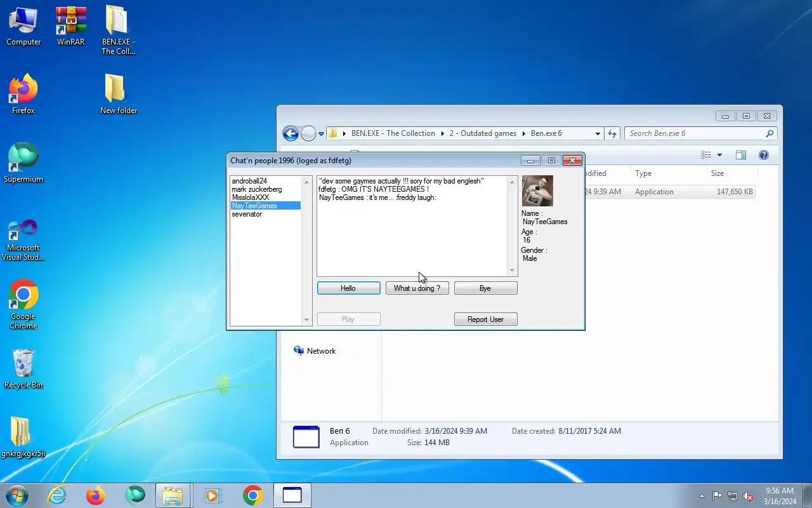The image size is (812, 508).
Task: Select BEN.EXE - The Collection breadcrumb
Action: (x=393, y=133)
